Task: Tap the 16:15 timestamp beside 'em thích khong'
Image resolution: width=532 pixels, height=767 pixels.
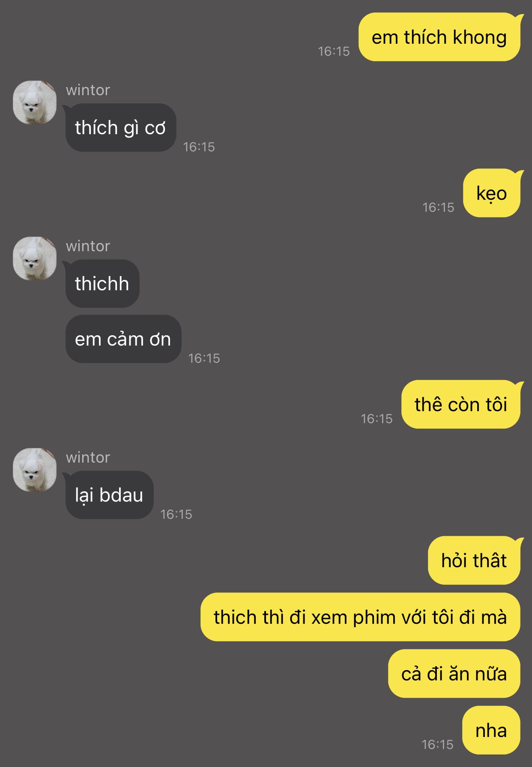Action: 334,51
